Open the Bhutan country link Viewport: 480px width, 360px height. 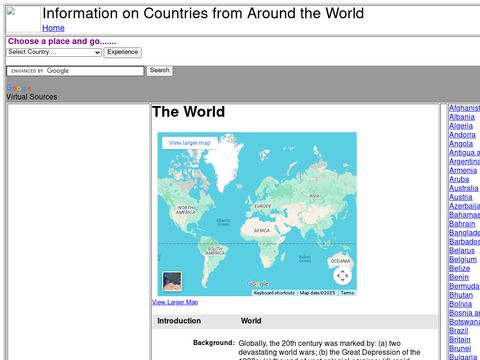click(461, 295)
